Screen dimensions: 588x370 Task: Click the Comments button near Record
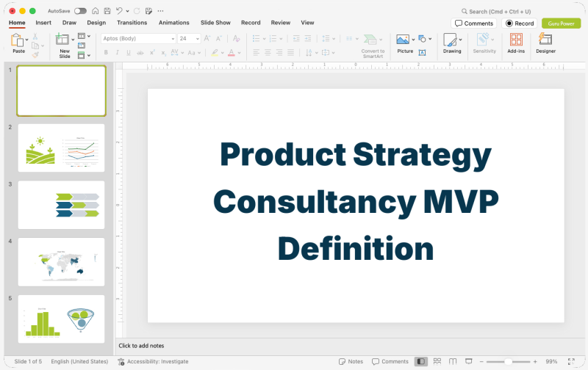pos(474,23)
